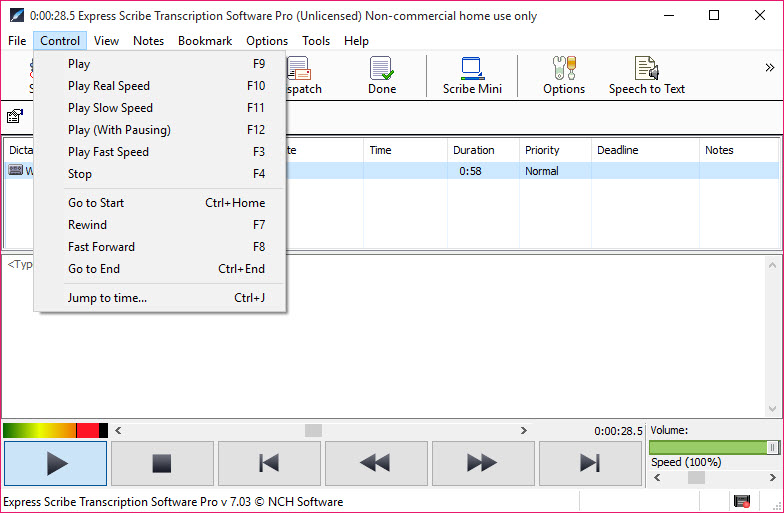The width and height of the screenshot is (784, 513).
Task: Increase speed with right arrow
Action: (x=772, y=478)
